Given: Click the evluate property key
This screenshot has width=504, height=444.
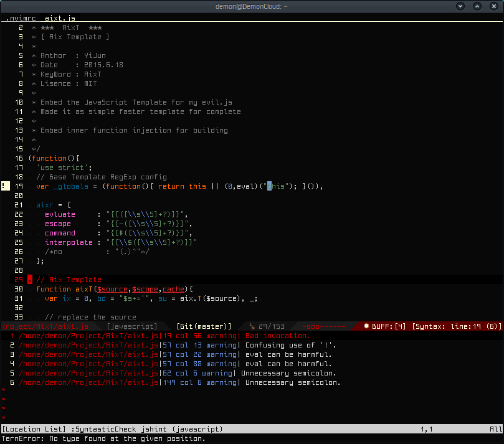Looking at the screenshot, I should (60, 214).
